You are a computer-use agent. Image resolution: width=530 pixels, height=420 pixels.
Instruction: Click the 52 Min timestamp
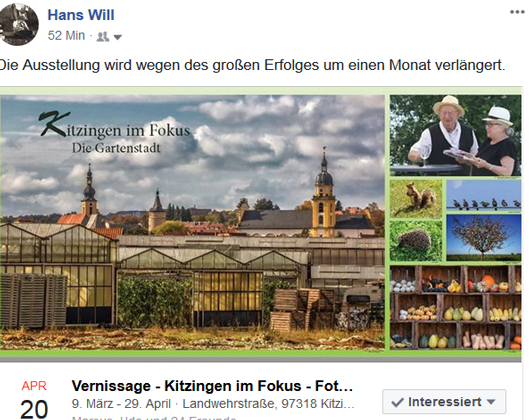(x=66, y=35)
